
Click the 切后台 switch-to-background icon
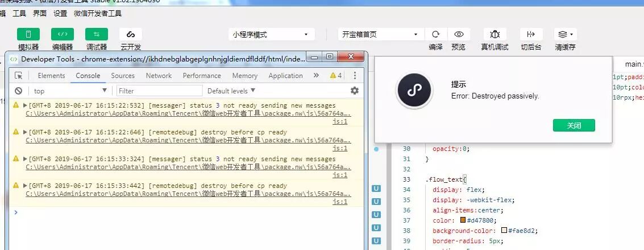pos(531,34)
